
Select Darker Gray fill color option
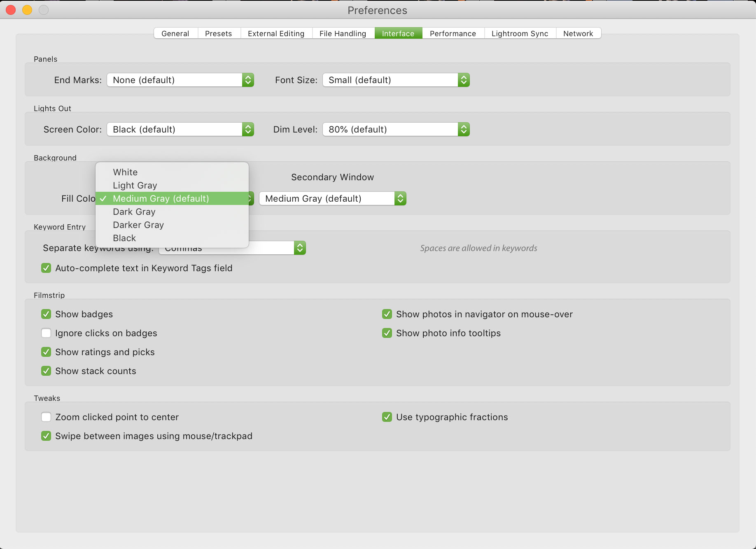(138, 225)
